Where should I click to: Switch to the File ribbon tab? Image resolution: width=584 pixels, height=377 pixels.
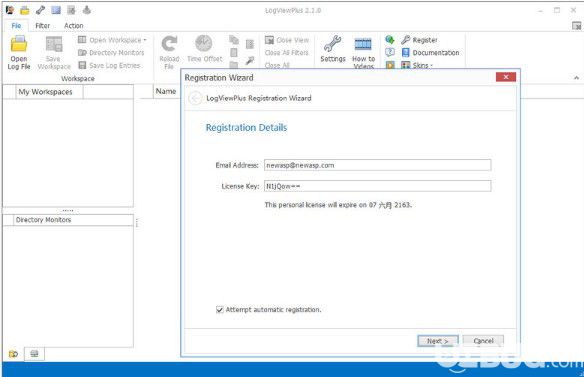click(16, 26)
